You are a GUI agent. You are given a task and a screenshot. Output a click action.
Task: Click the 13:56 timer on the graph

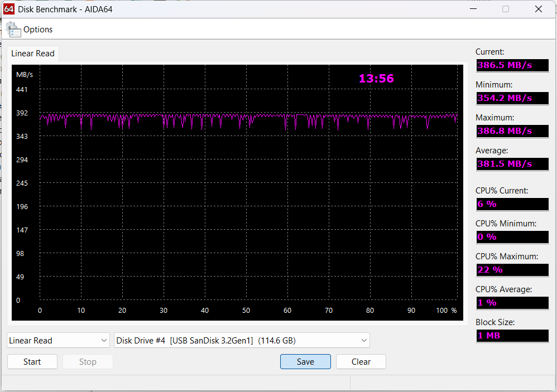tap(376, 79)
